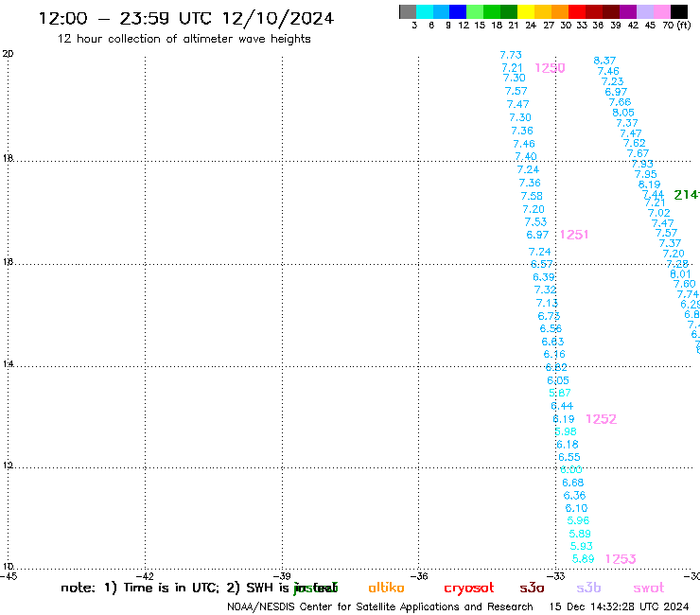
Task: Click the -36 longitude axis label
Action: [420, 576]
